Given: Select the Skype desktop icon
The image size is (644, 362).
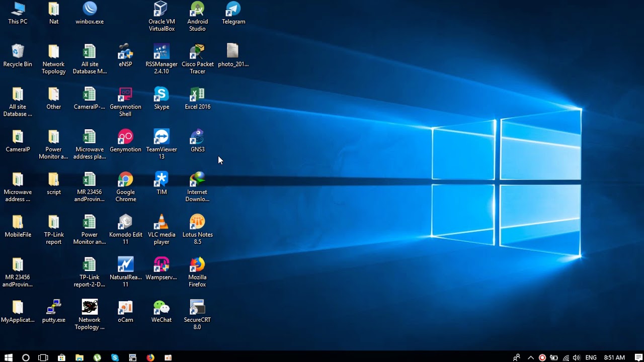Looking at the screenshot, I should [x=162, y=99].
